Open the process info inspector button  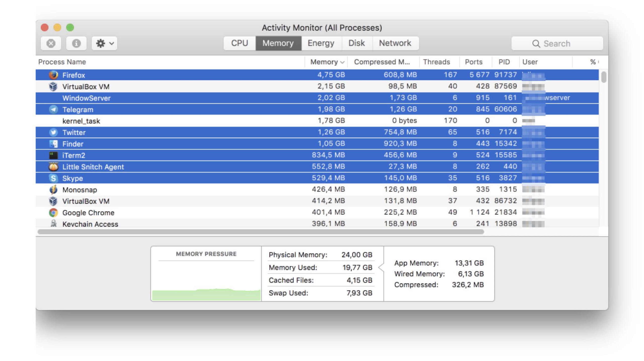pos(76,43)
